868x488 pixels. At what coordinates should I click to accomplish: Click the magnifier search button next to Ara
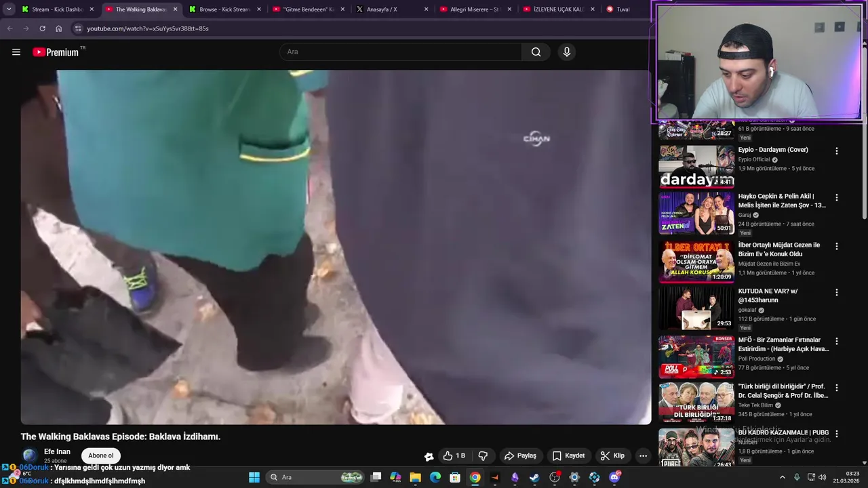point(536,52)
